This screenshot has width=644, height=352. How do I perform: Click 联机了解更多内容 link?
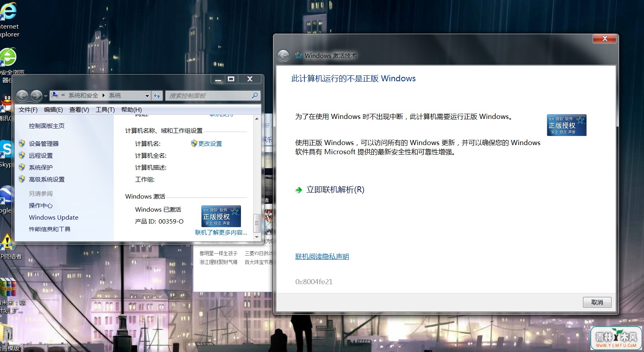click(x=221, y=233)
